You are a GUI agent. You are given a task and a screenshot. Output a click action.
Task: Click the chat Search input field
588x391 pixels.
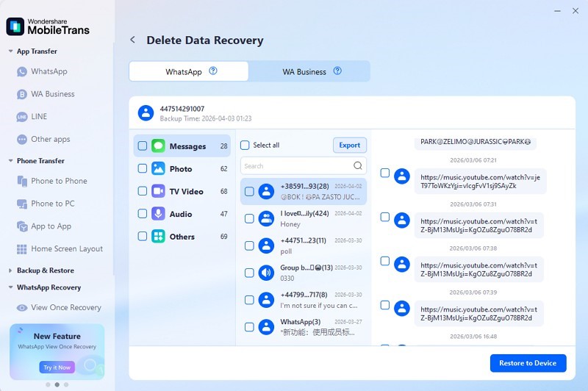coord(295,166)
